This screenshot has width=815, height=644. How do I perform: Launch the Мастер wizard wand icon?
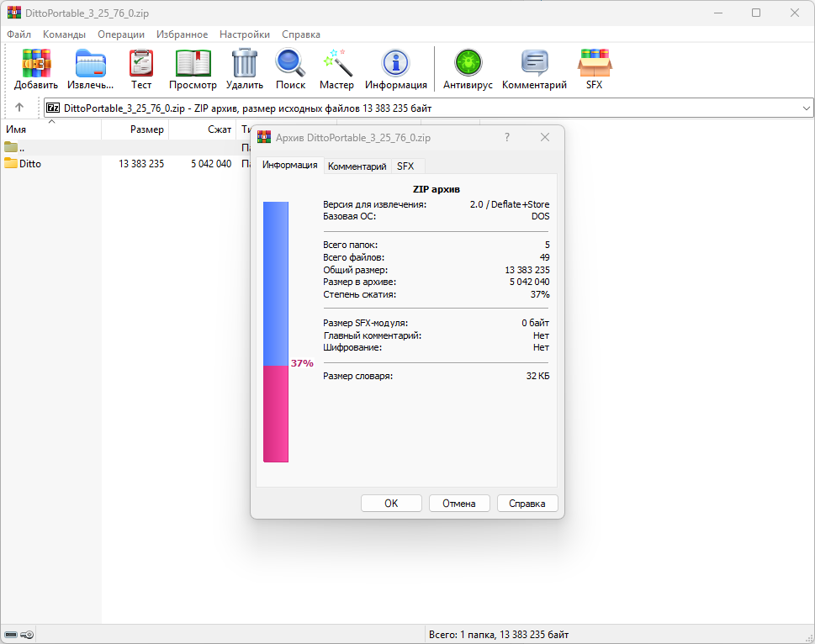336,63
